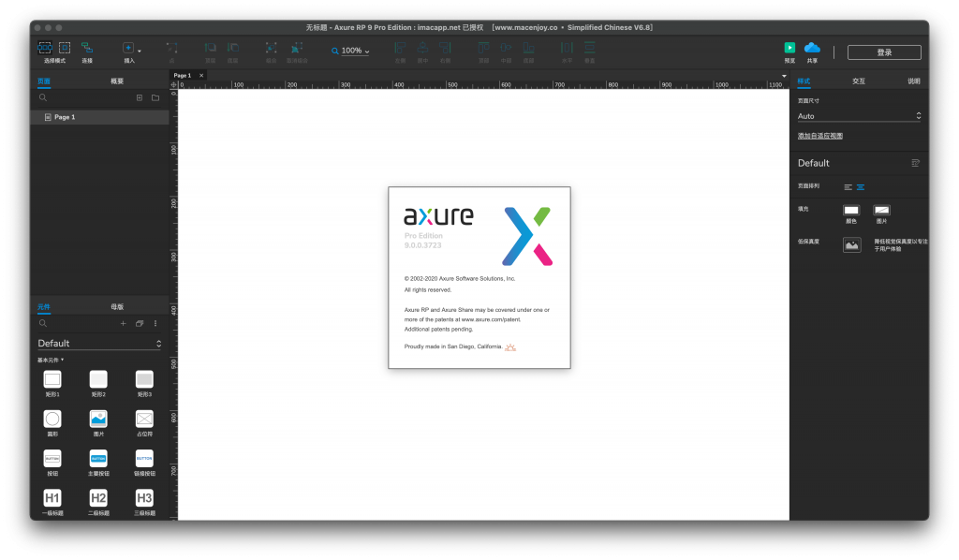Activate the 选择模式 intersected selection icon
The height and width of the screenshot is (560, 959).
[x=45, y=48]
